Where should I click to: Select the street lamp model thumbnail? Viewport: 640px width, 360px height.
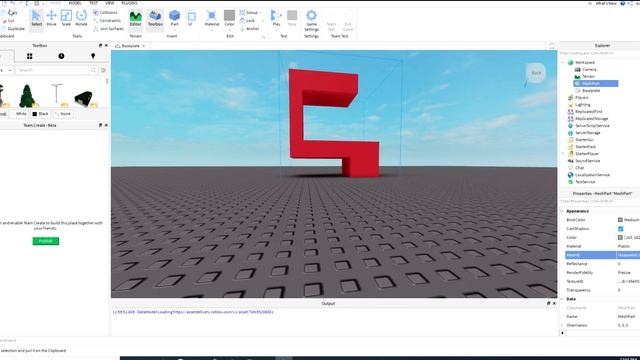coord(56,94)
